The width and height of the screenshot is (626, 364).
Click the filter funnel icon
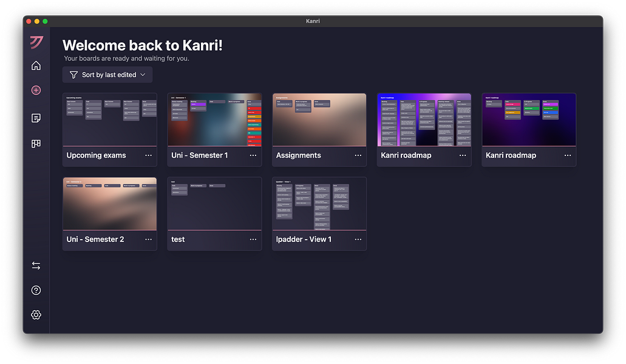(x=73, y=75)
